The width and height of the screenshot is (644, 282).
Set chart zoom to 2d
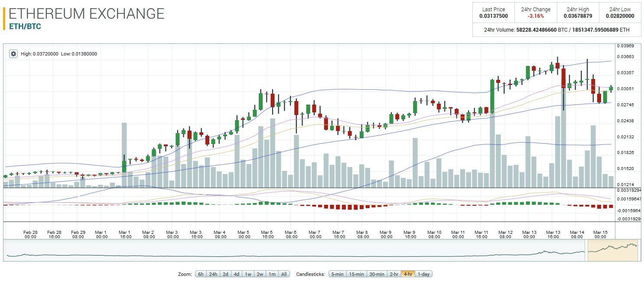click(x=225, y=274)
